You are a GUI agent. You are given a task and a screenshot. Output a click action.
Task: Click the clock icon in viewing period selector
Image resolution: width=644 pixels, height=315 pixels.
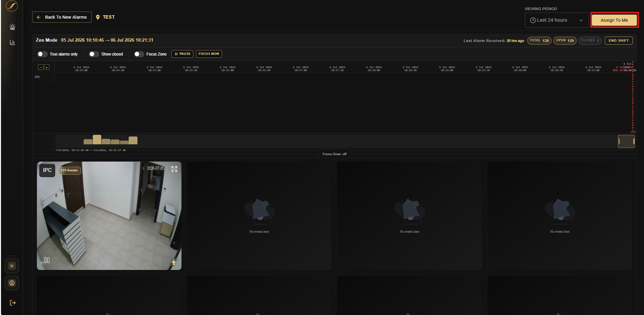pos(533,20)
